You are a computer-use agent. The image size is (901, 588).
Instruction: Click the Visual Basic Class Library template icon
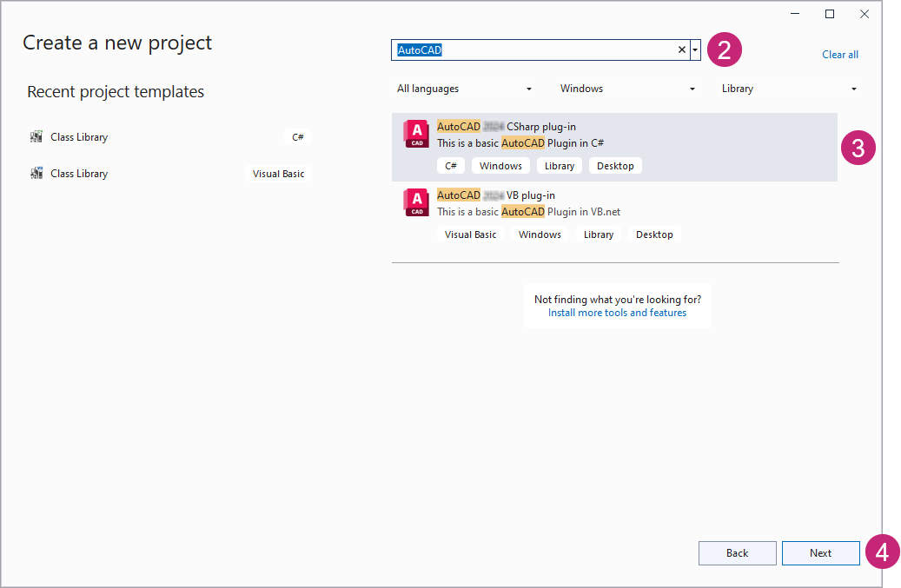(36, 173)
